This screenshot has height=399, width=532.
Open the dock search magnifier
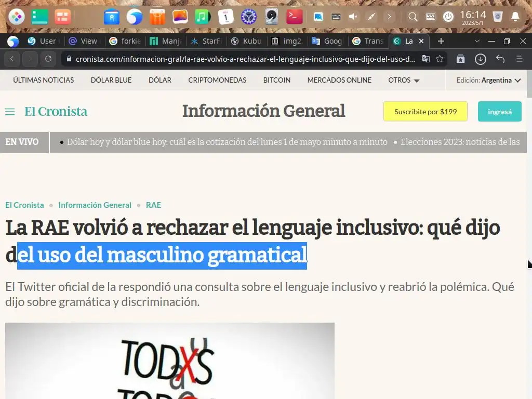tap(413, 16)
